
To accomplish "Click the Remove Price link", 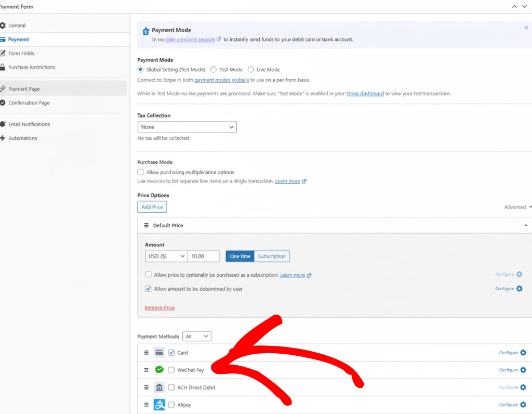I will pyautogui.click(x=159, y=308).
